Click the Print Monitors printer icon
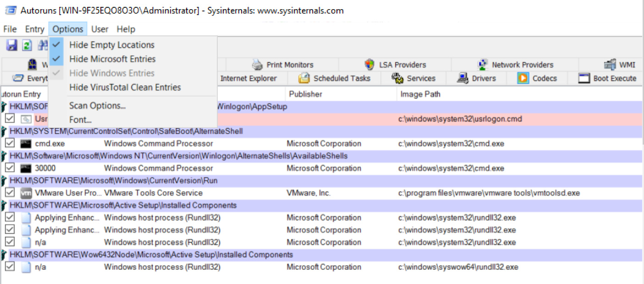The image size is (644, 284). point(258,65)
